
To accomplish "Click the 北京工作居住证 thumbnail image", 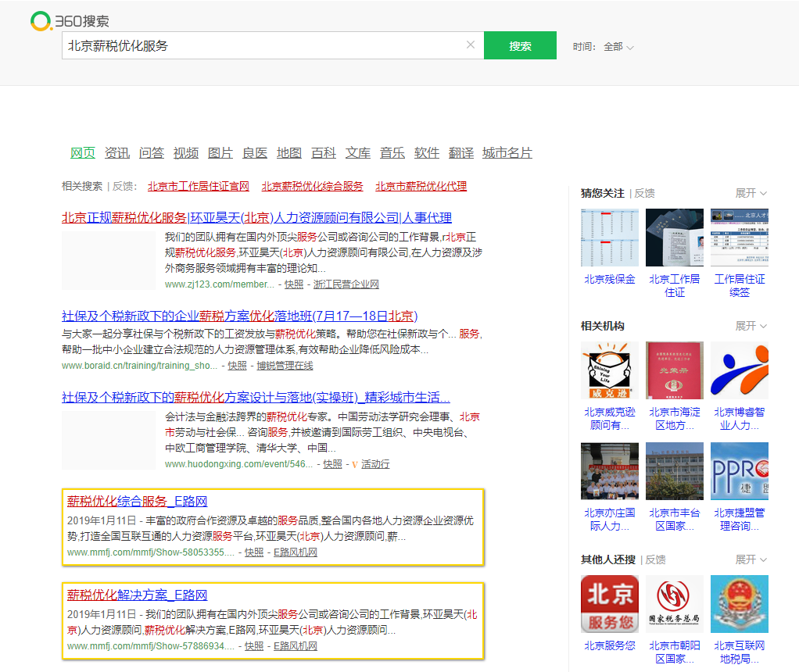I will click(x=674, y=238).
